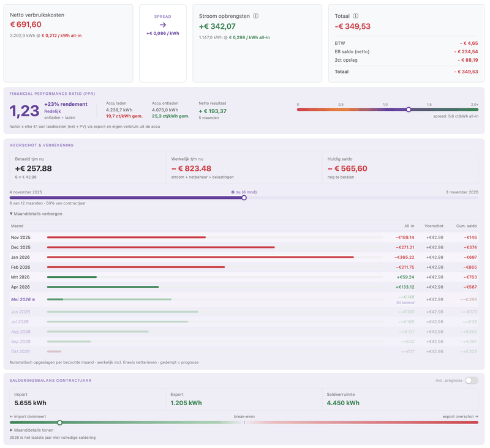Click the info icon beside Totaal

(x=356, y=16)
